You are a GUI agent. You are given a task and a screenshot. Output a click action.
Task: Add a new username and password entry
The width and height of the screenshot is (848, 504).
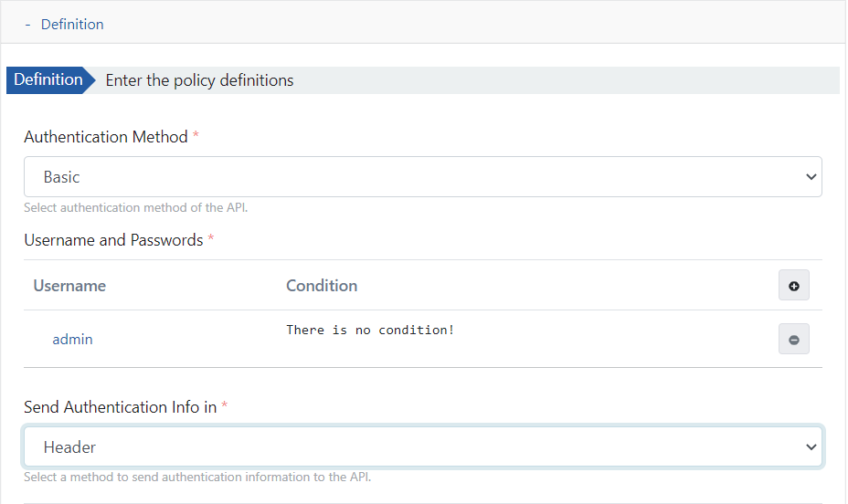(793, 286)
